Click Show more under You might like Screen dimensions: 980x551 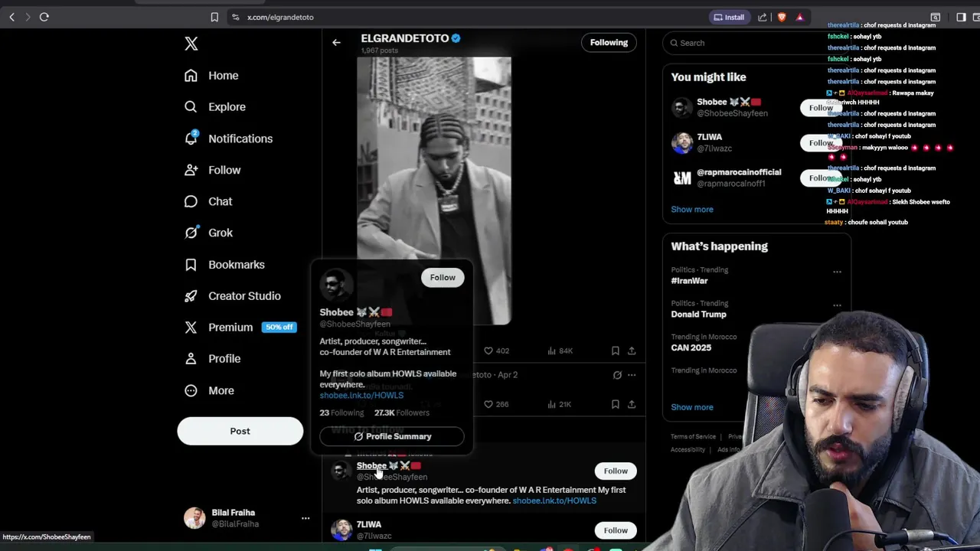692,209
